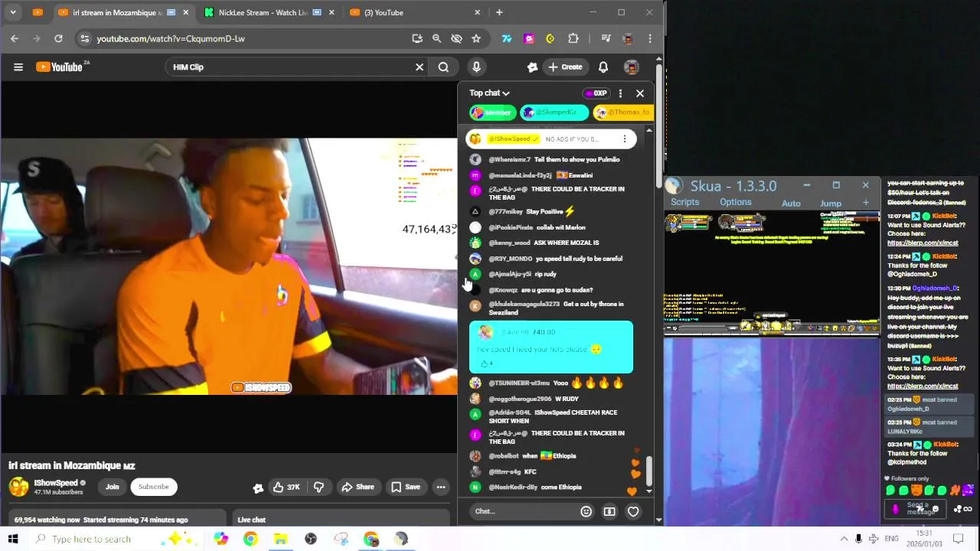Open YouTube account avatar menu
980x551 pixels.
pos(632,67)
